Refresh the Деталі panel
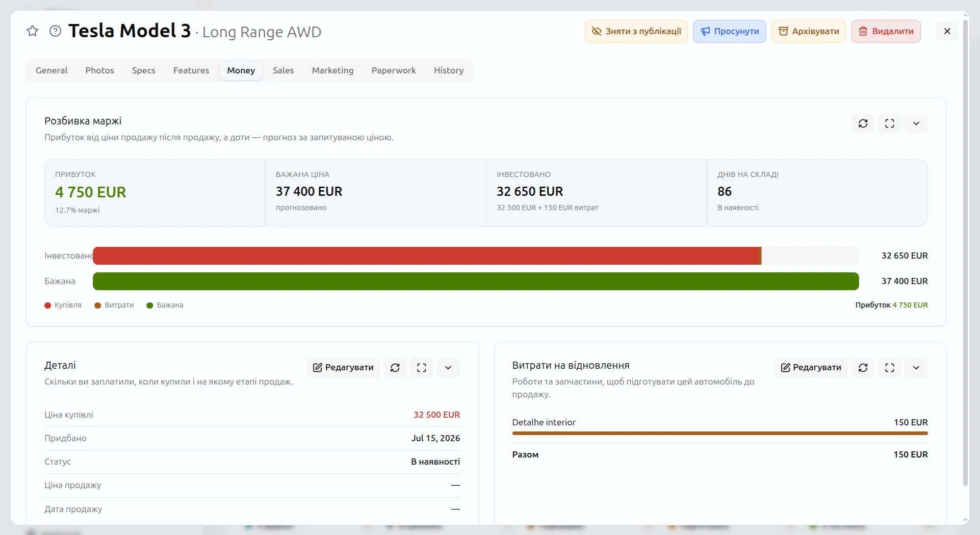Viewport: 980px width, 535px height. (x=395, y=368)
